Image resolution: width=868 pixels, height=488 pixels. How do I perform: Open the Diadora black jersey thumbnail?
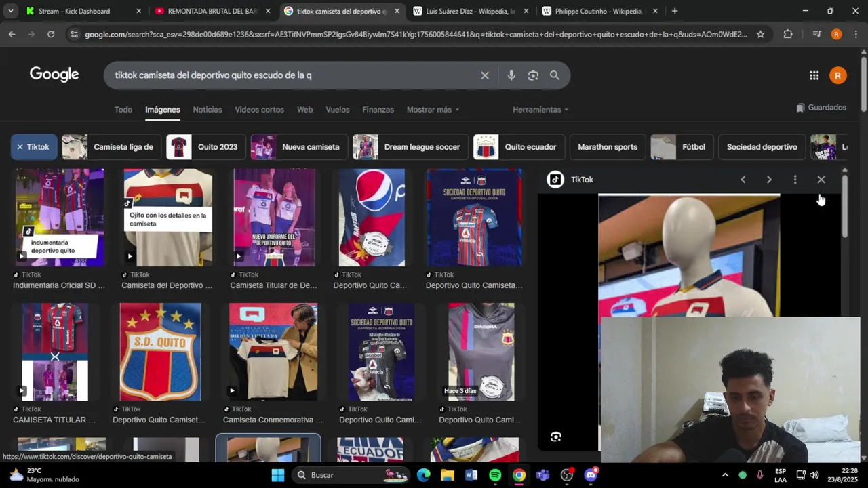click(481, 352)
